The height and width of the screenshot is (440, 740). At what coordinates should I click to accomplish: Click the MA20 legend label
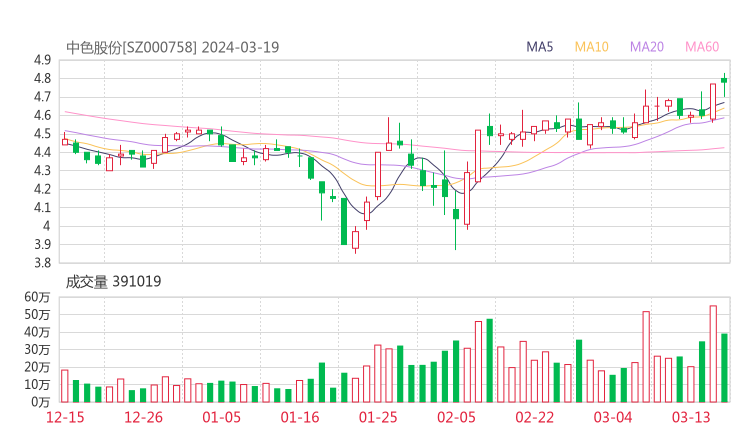point(647,47)
